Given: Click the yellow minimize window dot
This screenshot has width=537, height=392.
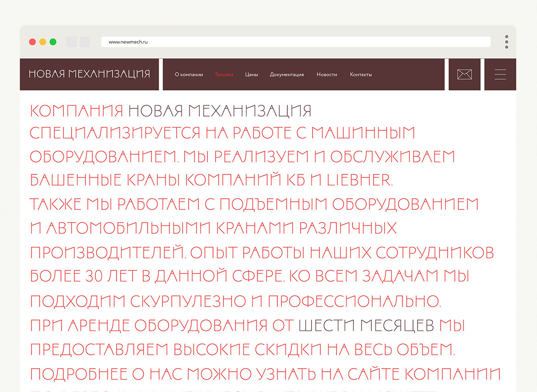Looking at the screenshot, I should click(43, 42).
